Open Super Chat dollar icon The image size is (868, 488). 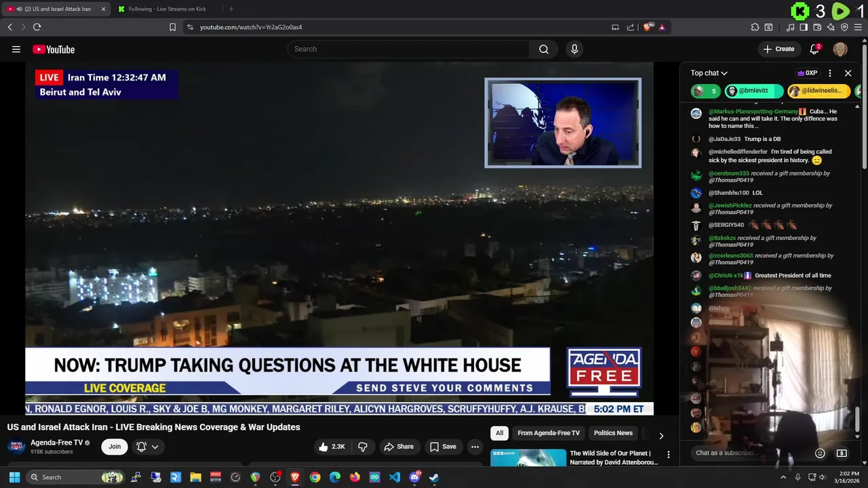[x=842, y=453]
